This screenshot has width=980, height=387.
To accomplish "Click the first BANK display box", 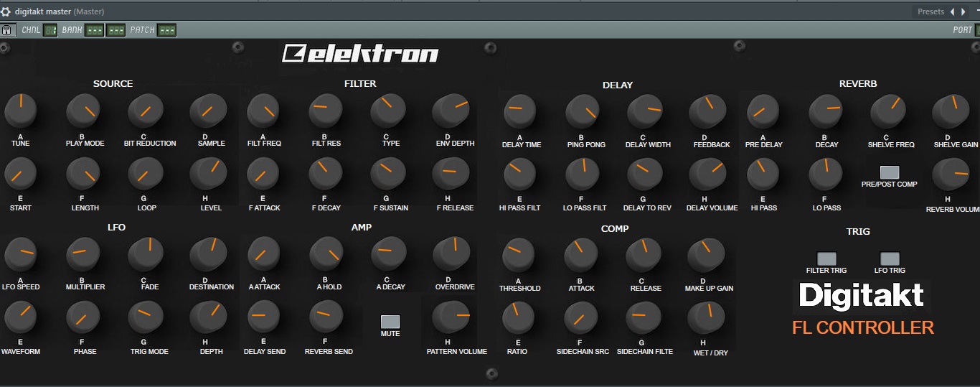I will (94, 30).
